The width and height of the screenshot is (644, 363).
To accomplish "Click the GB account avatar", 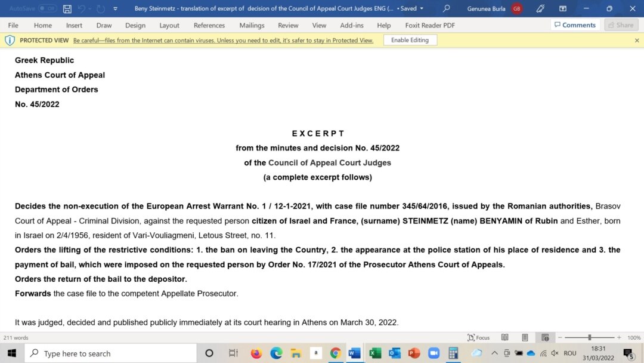I will (x=516, y=8).
